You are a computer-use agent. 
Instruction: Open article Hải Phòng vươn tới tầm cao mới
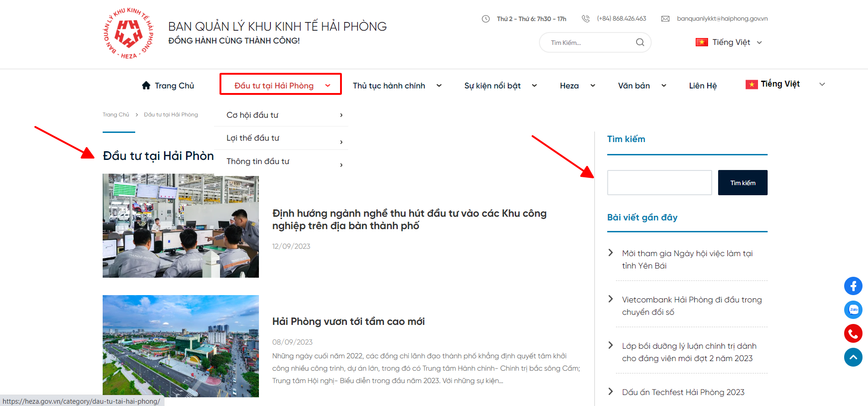coord(348,322)
